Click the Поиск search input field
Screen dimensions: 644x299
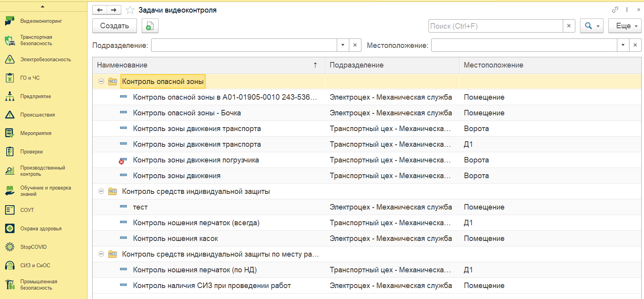coord(496,26)
